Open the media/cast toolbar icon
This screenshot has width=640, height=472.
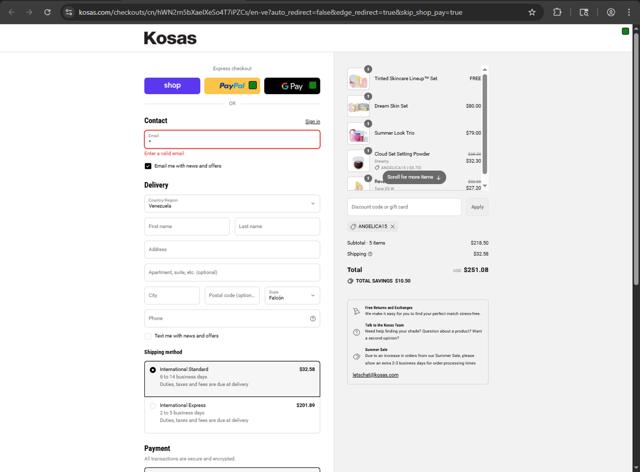584,12
